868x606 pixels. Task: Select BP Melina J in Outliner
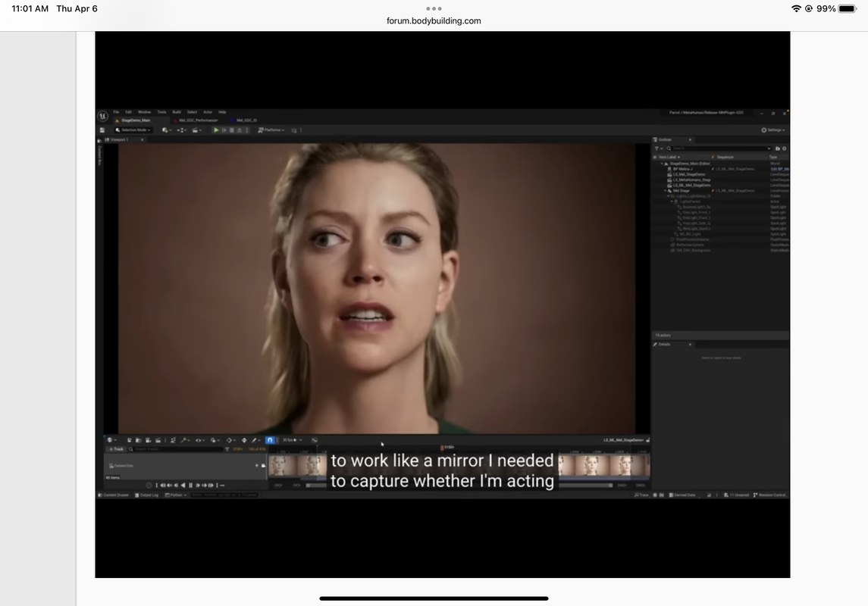pyautogui.click(x=682, y=169)
